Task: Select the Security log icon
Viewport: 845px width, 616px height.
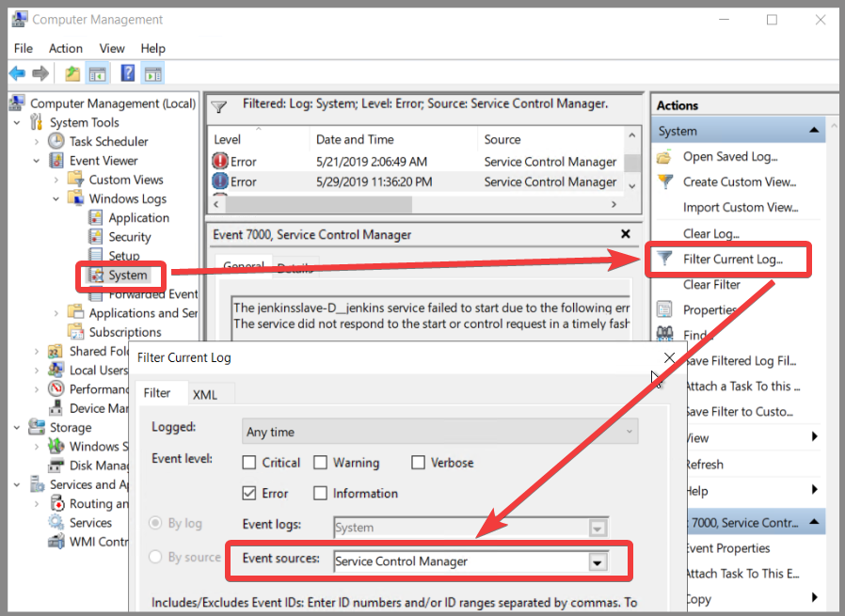Action: tap(96, 237)
